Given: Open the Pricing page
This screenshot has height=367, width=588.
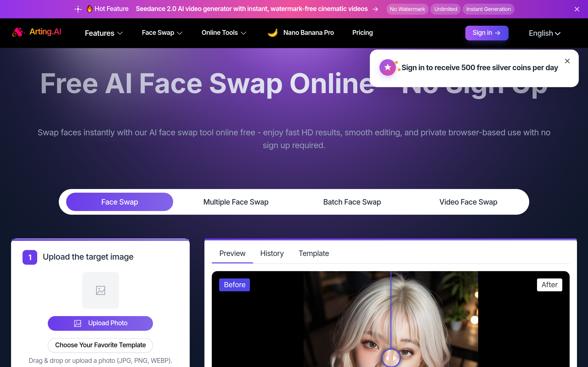Looking at the screenshot, I should (362, 33).
